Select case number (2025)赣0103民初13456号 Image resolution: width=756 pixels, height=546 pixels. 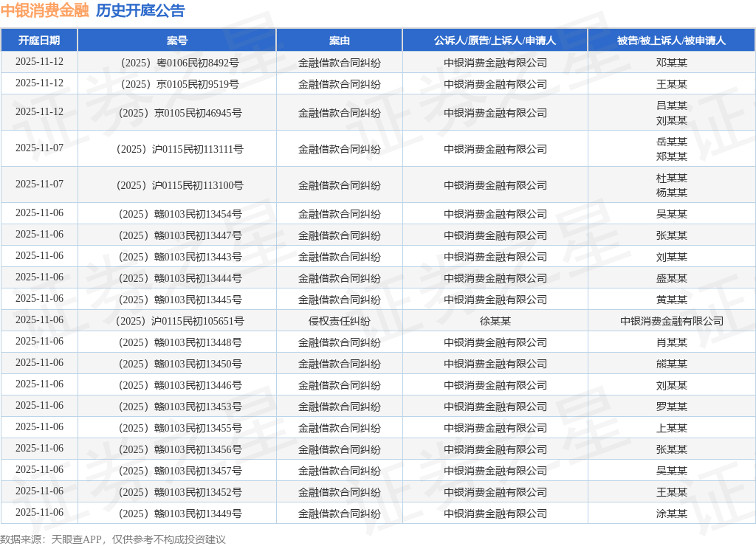pyautogui.click(x=180, y=449)
